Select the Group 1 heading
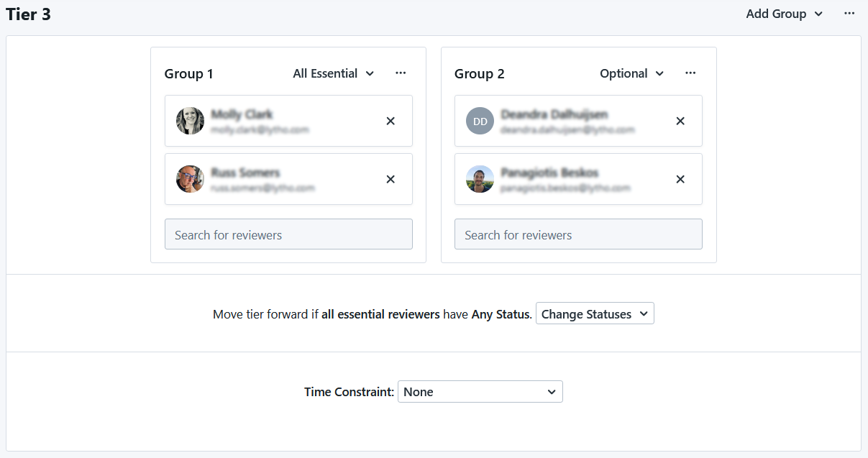Screen dimensions: 868x458 (x=188, y=73)
